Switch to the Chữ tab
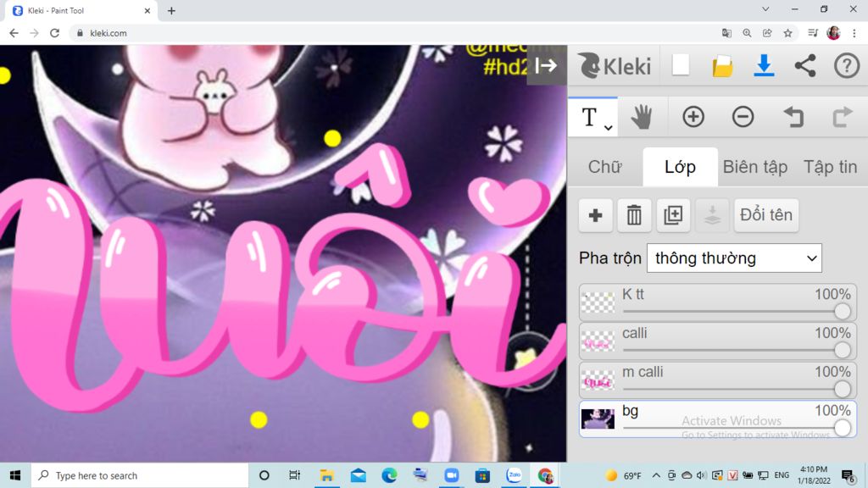Viewport: 868px width, 488px height. 605,167
